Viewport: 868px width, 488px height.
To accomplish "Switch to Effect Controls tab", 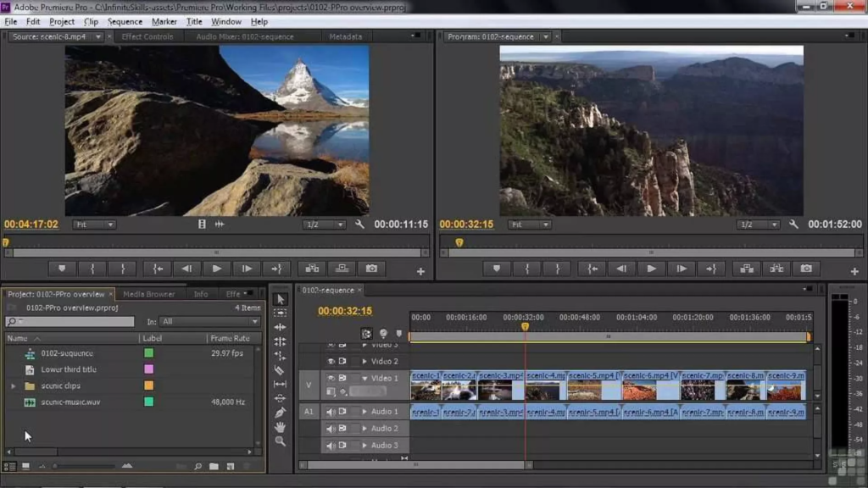I will (x=147, y=36).
